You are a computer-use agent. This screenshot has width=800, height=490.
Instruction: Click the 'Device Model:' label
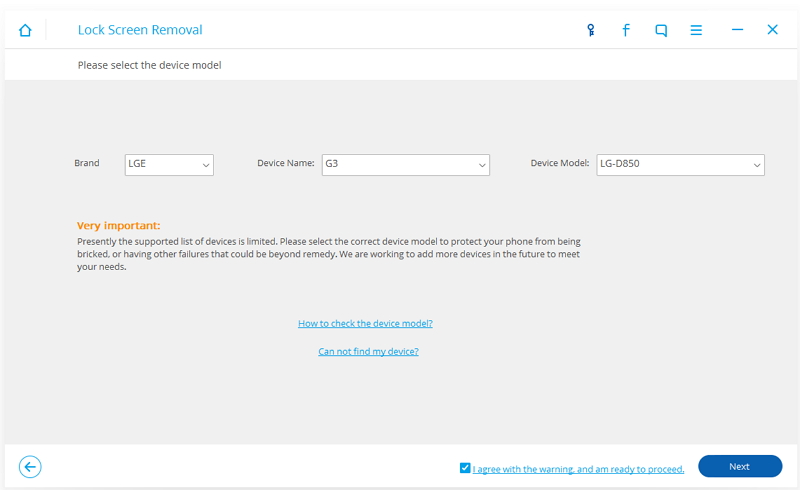(x=560, y=163)
